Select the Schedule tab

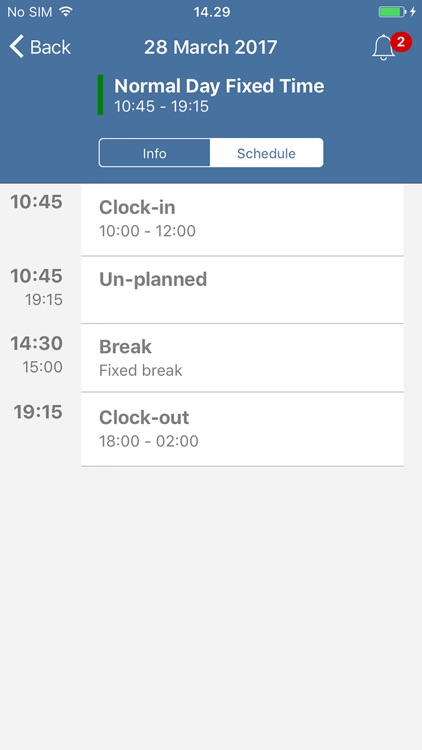tap(267, 153)
